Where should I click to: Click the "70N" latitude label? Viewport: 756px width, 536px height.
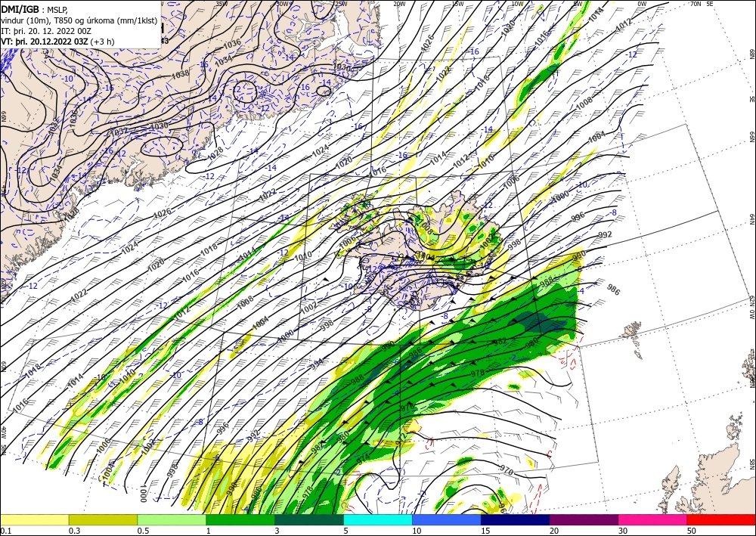(696, 3)
